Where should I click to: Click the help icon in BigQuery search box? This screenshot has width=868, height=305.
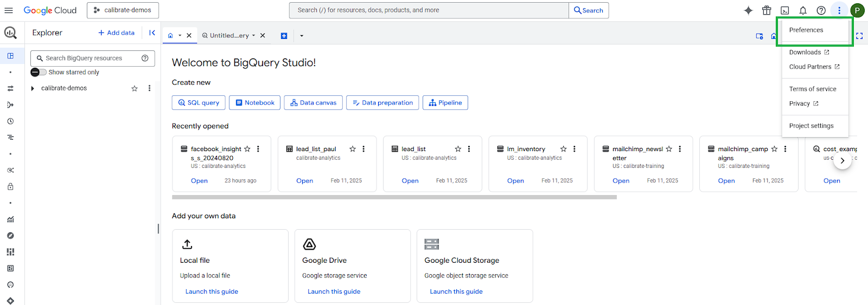pos(145,58)
